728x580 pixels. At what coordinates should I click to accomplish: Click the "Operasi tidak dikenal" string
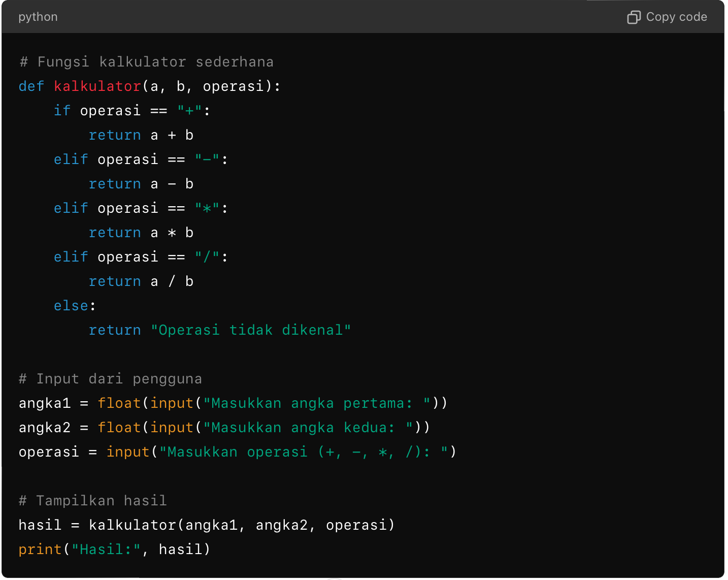pyautogui.click(x=251, y=330)
